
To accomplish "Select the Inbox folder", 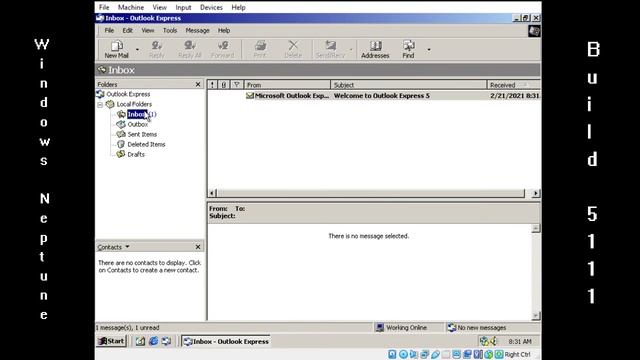I will pyautogui.click(x=137, y=114).
